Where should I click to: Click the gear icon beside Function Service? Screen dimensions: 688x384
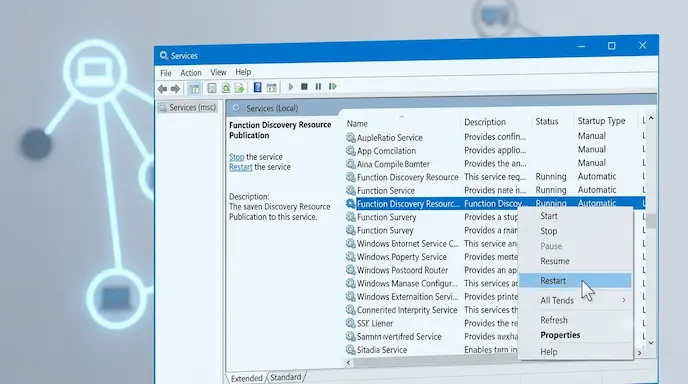click(351, 190)
